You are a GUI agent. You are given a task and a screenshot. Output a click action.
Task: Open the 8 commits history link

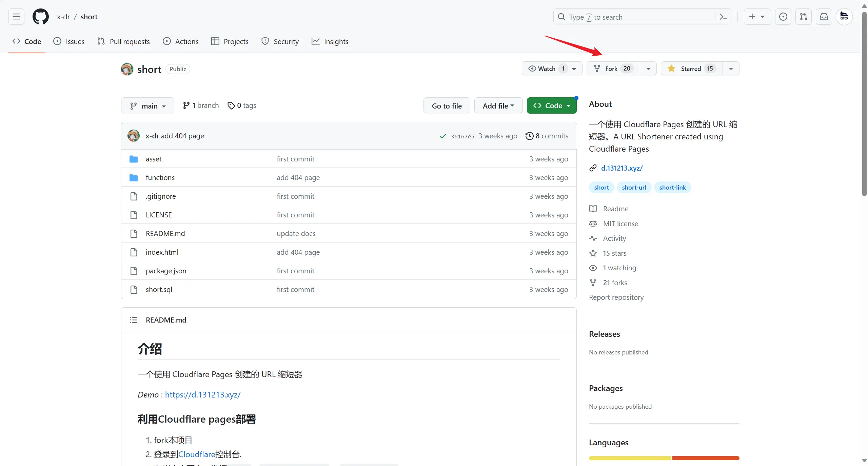(x=547, y=136)
